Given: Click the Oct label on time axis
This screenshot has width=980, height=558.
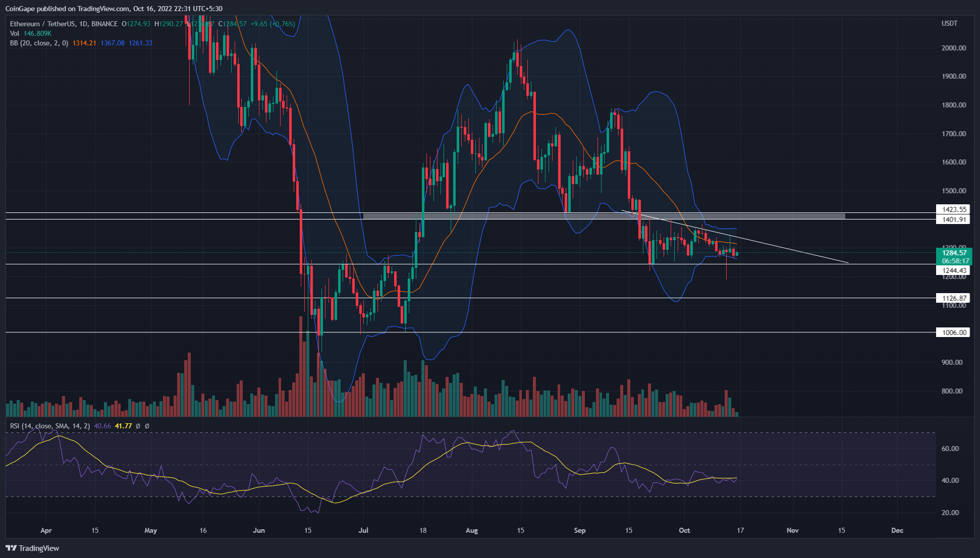Looking at the screenshot, I should coord(684,530).
